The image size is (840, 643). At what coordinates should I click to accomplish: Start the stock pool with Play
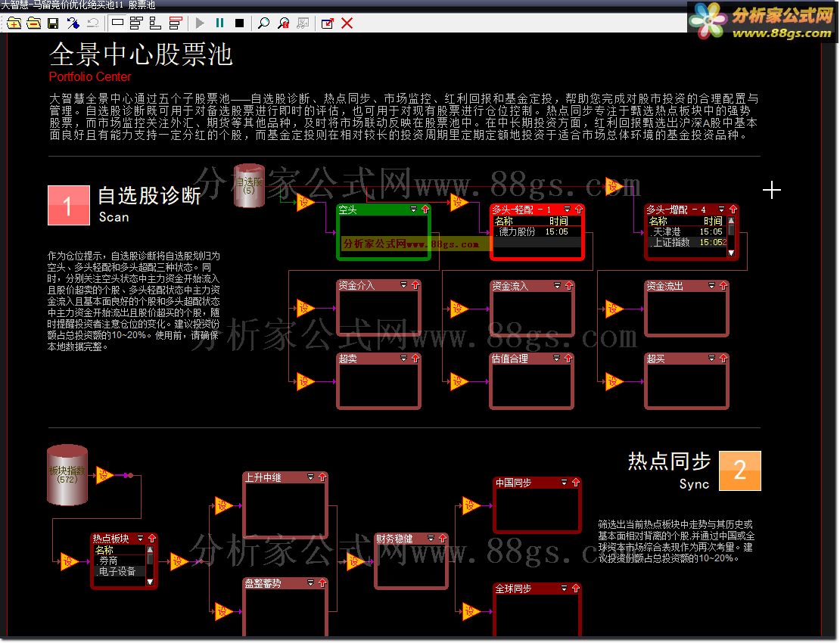coord(201,23)
